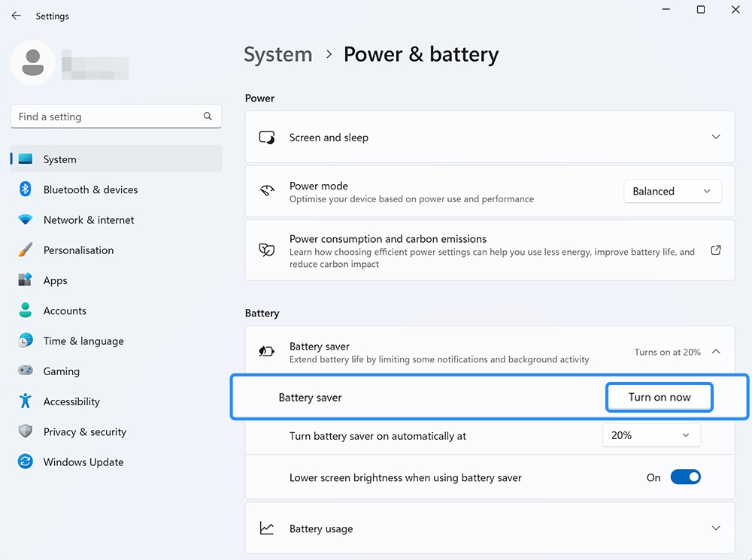The image size is (752, 560).
Task: Click 'Learn how choosing efficient power settings' text
Action: click(x=492, y=258)
